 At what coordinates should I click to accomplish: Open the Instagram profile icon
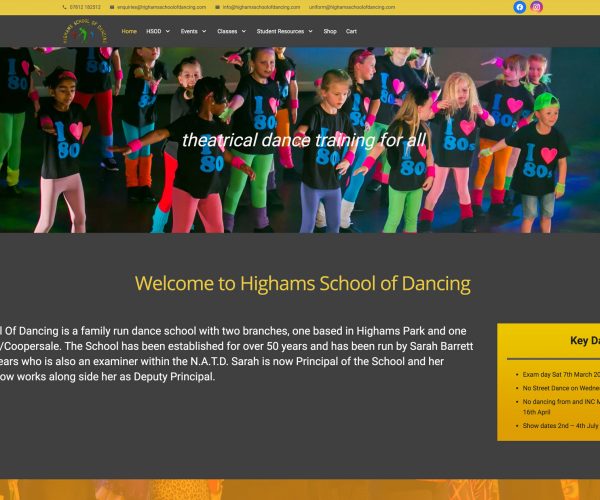[x=536, y=7]
